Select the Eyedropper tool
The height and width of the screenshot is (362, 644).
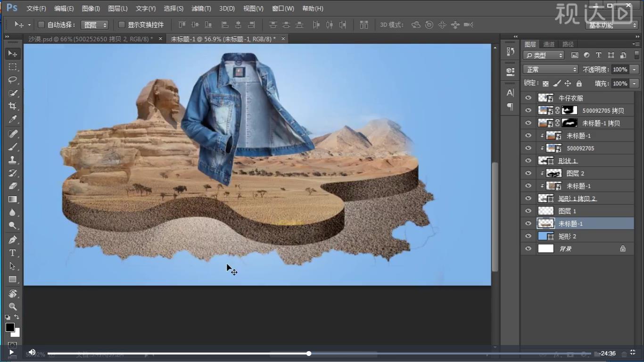pyautogui.click(x=13, y=120)
